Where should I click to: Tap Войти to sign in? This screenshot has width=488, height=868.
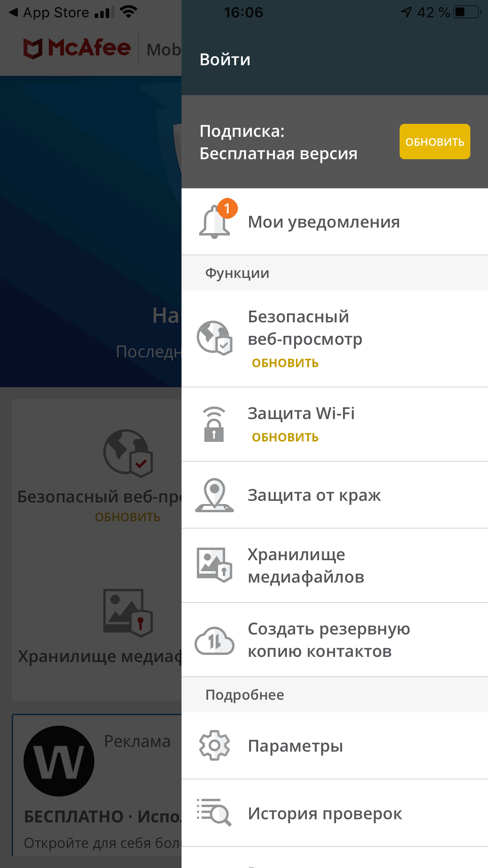point(225,60)
